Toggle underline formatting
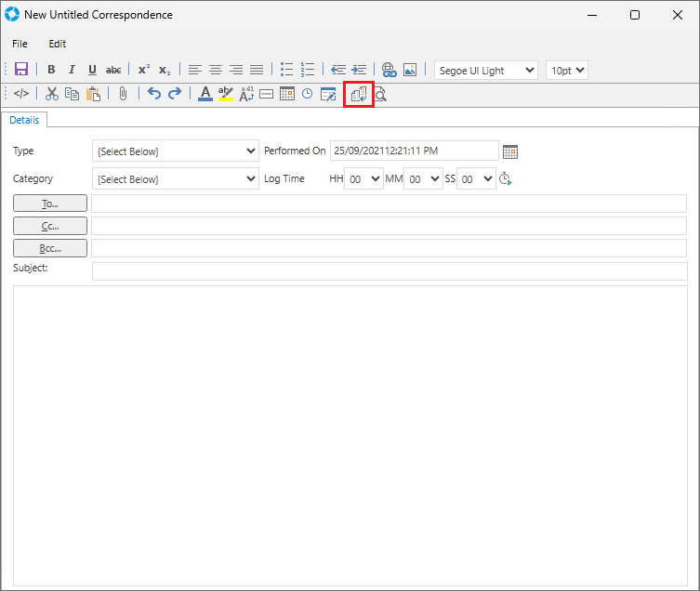 [x=92, y=70]
